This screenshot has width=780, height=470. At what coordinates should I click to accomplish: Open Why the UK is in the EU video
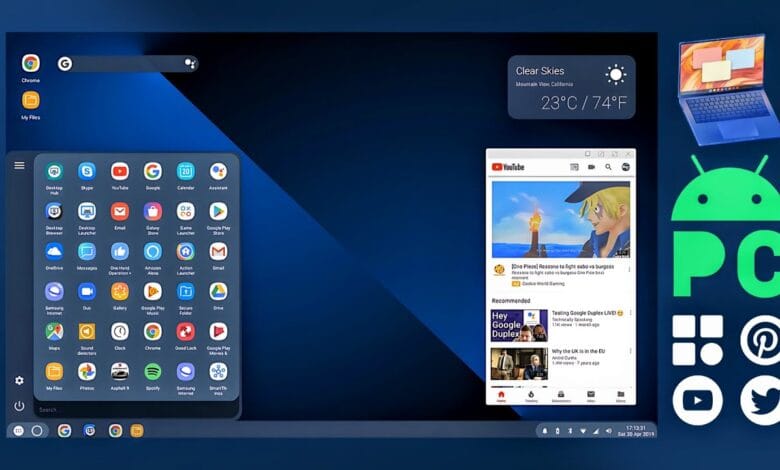pos(519,364)
